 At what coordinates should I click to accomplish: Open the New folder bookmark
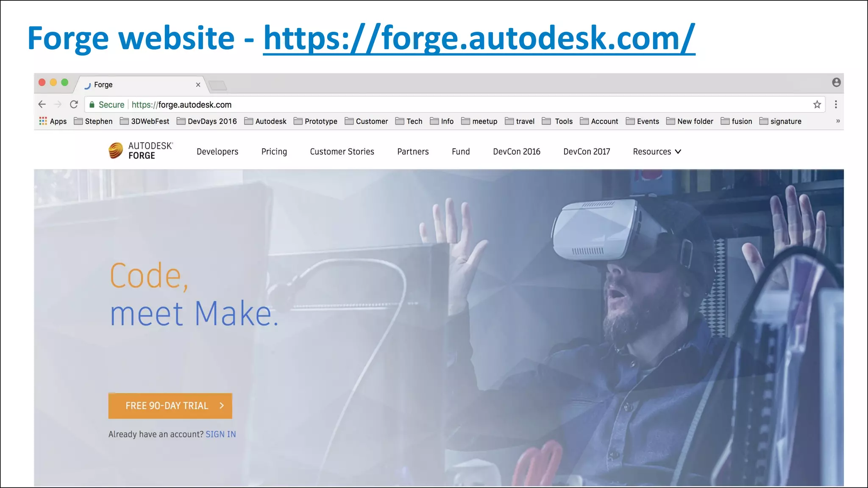tap(690, 121)
